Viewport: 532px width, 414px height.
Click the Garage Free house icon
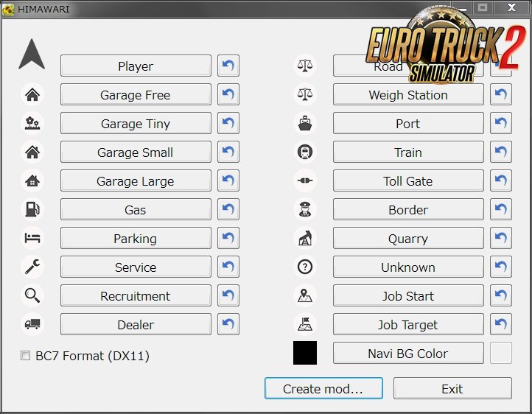coord(32,94)
